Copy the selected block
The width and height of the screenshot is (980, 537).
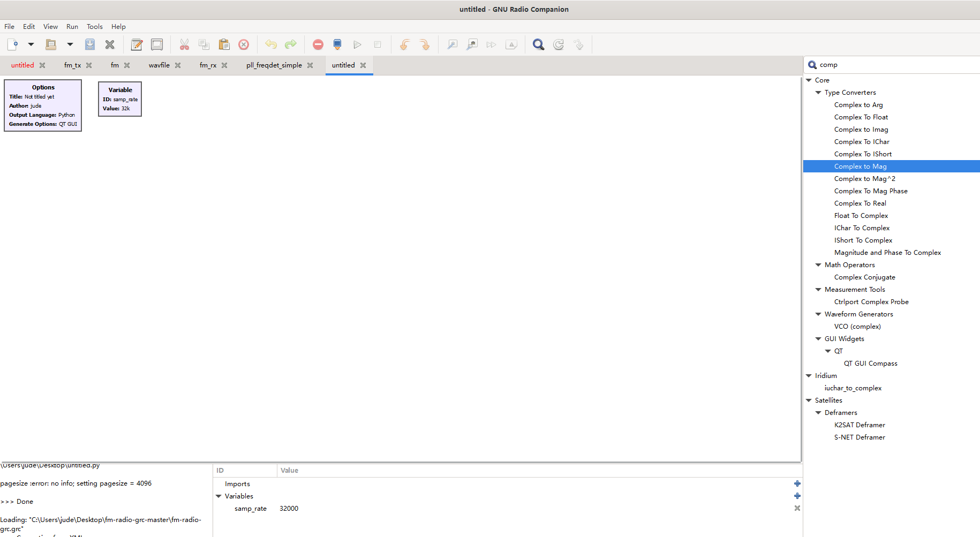[x=204, y=44]
